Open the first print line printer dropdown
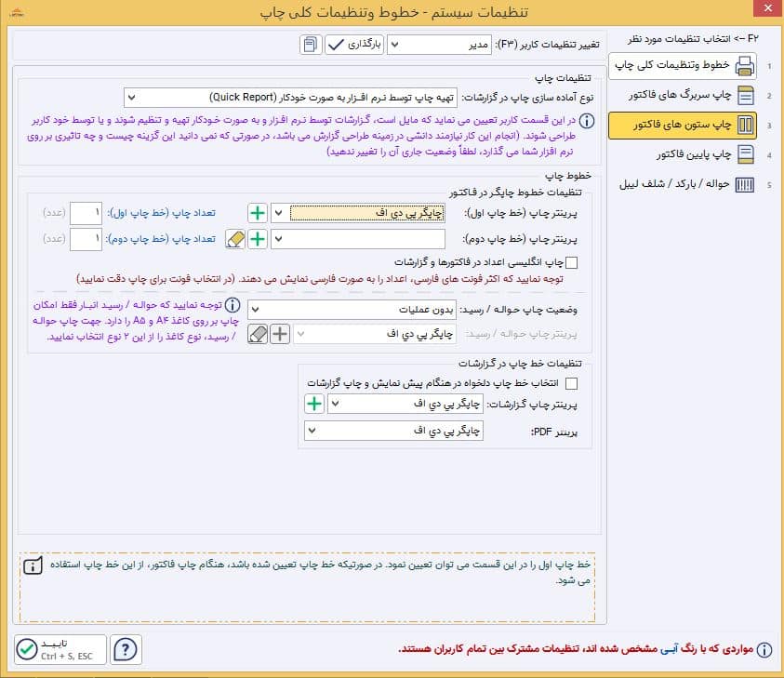784x678 pixels. [357, 213]
